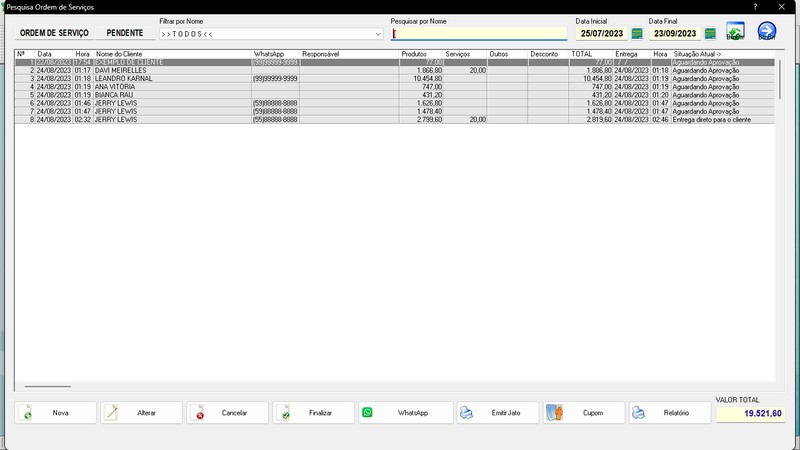Click the PENDENTE status button
800x450 pixels.
[125, 33]
